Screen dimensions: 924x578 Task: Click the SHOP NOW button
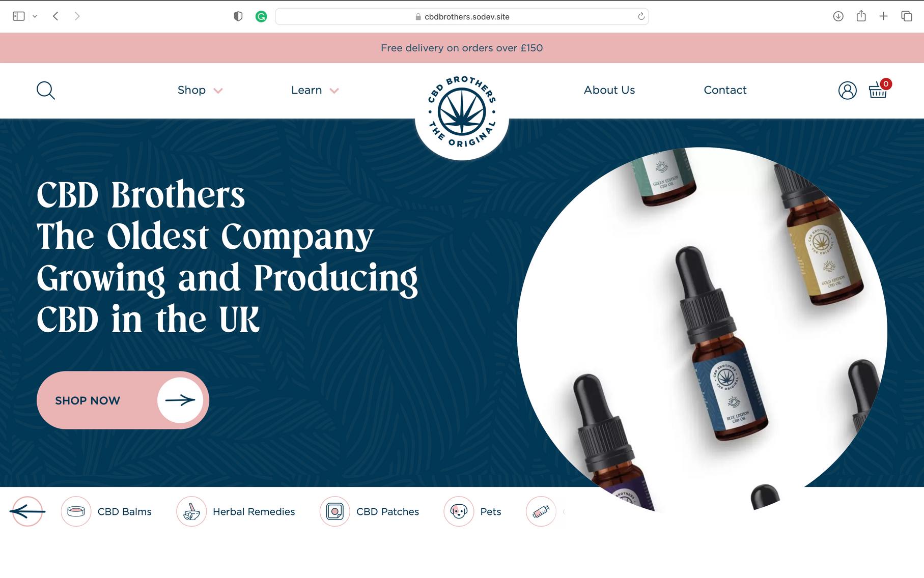click(123, 400)
